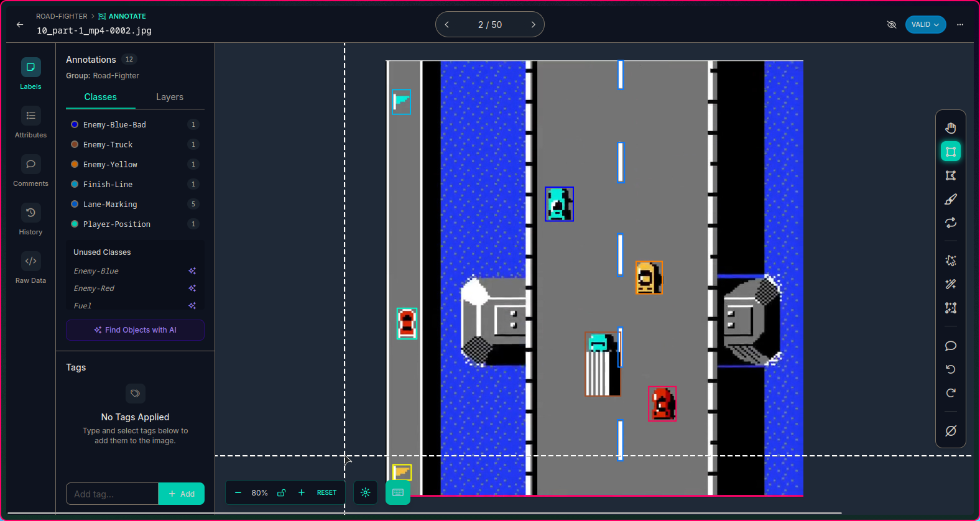Select the polygon tool
This screenshot has width=980, height=521.
(951, 175)
